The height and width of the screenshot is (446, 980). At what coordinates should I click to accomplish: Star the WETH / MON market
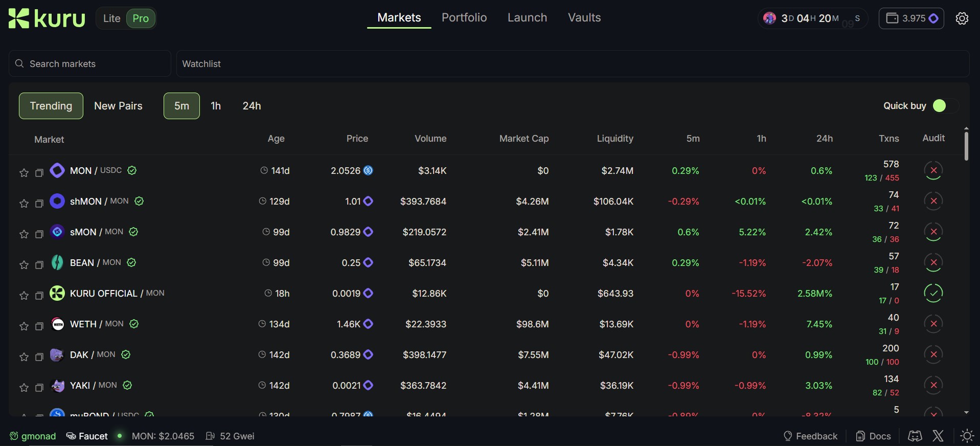coord(24,326)
